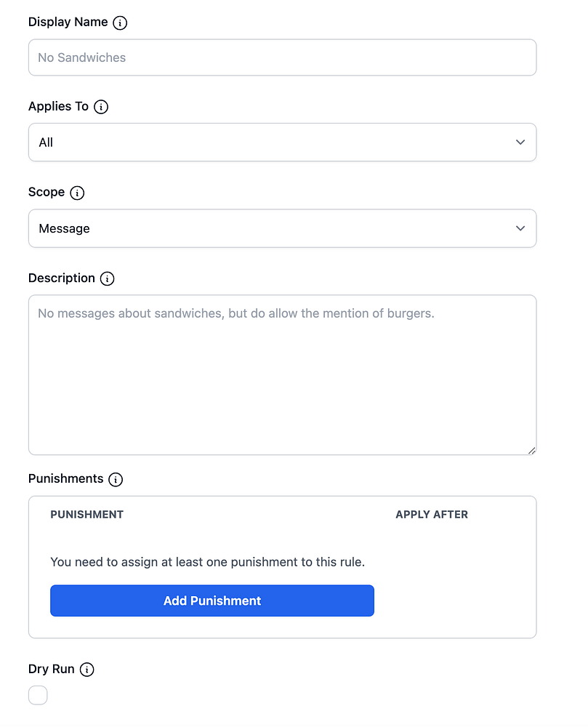
Task: Show info tooltip for Applies To
Action: click(x=102, y=107)
